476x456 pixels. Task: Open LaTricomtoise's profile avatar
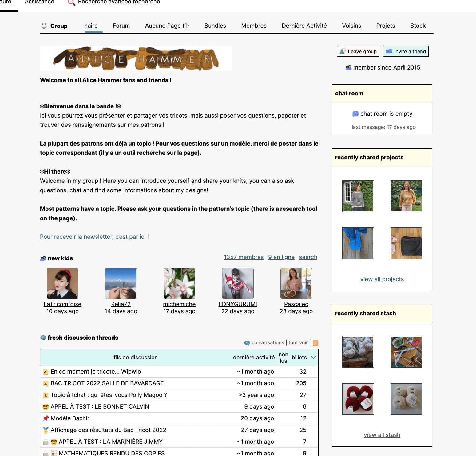click(x=62, y=283)
